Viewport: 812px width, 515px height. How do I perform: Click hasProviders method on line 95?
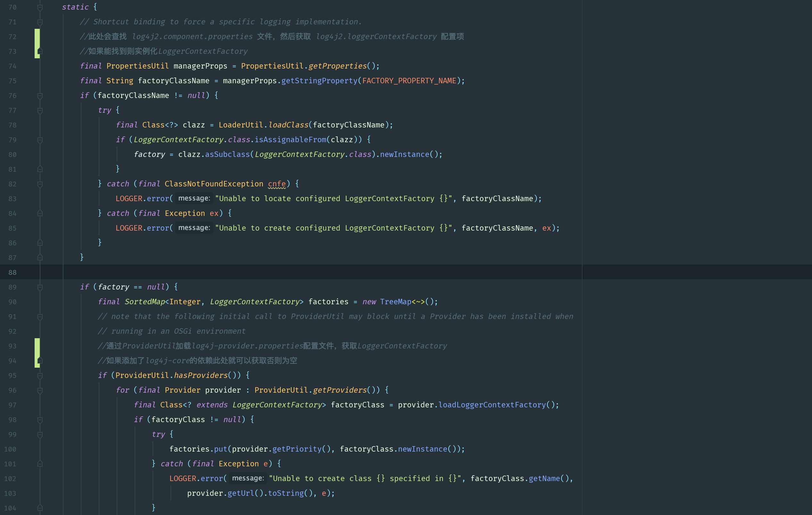point(201,375)
